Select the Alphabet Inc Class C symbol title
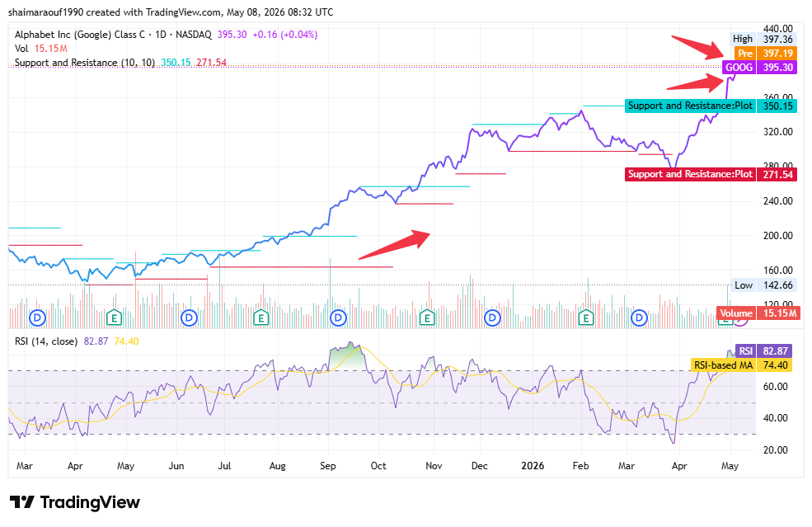Image resolution: width=812 pixels, height=527 pixels. pos(113,35)
